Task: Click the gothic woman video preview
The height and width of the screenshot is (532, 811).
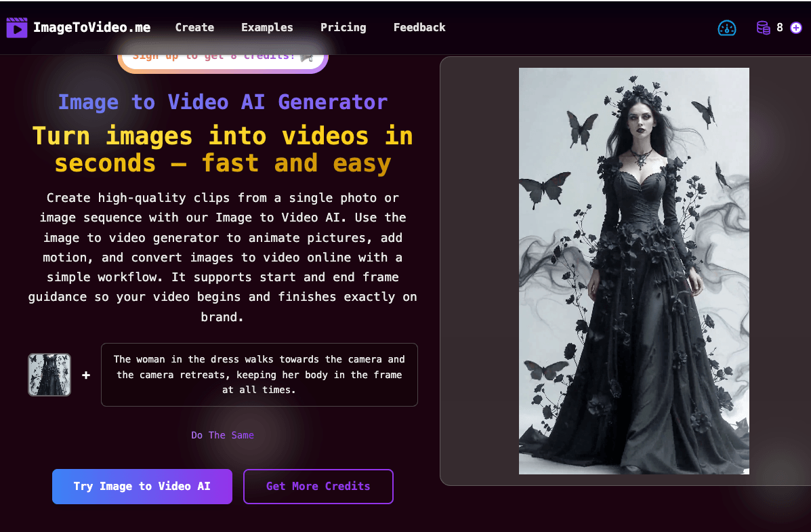Action: pyautogui.click(x=633, y=271)
